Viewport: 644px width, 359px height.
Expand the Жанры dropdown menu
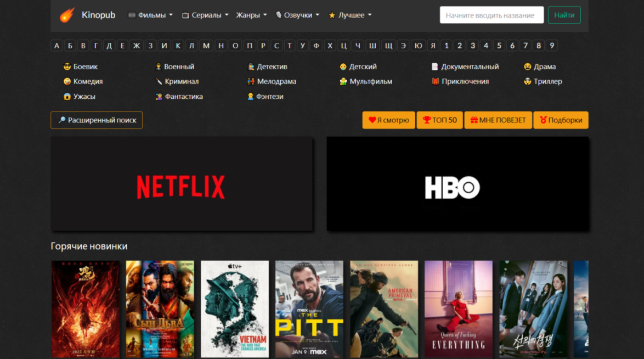(x=251, y=15)
